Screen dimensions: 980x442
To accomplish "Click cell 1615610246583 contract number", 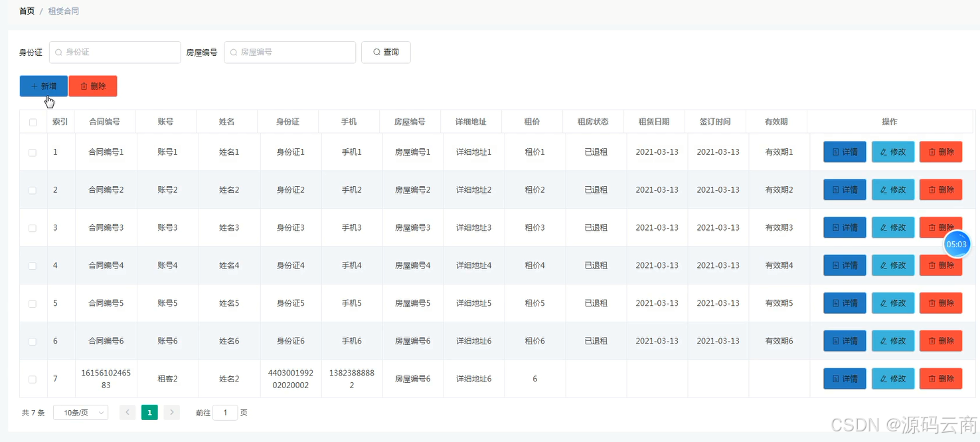I will pos(106,379).
